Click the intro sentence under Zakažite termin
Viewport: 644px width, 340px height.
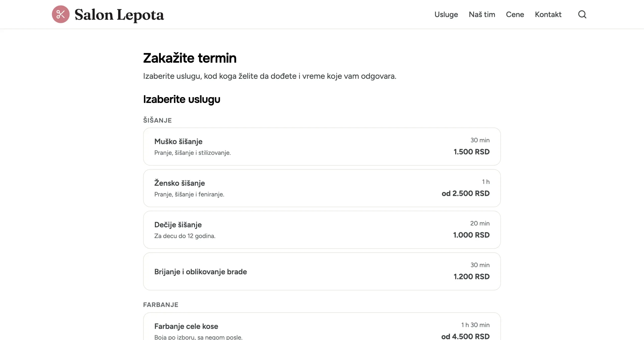270,76
